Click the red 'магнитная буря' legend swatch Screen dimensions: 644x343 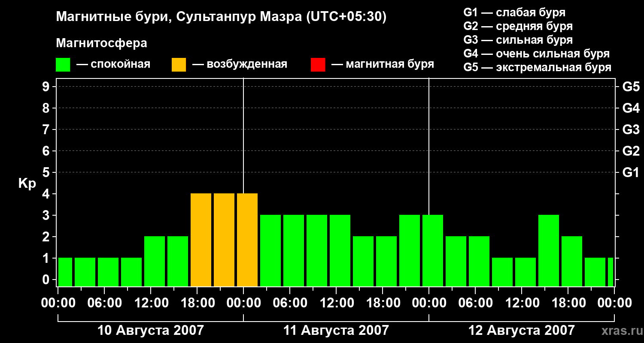pyautogui.click(x=318, y=64)
